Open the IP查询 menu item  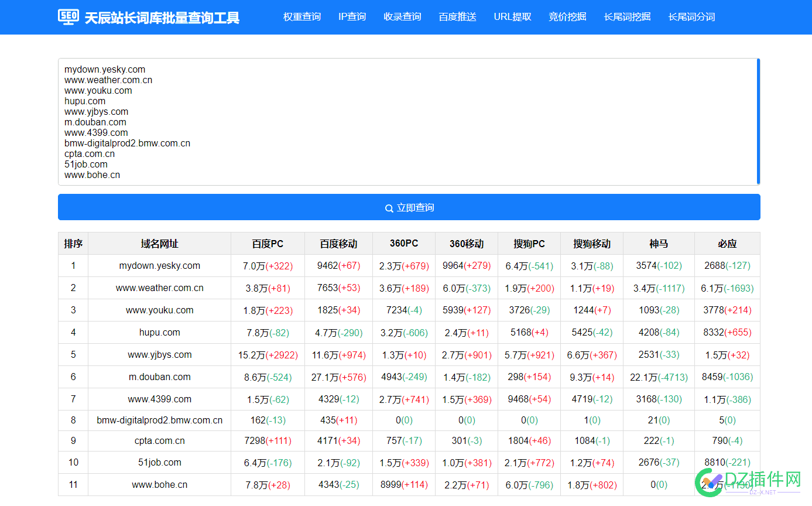coord(352,16)
